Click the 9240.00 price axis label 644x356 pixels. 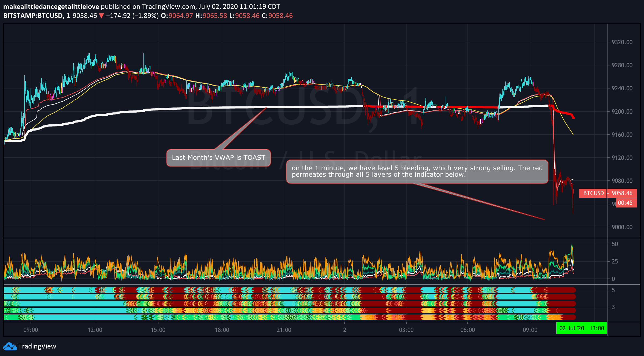[622, 88]
